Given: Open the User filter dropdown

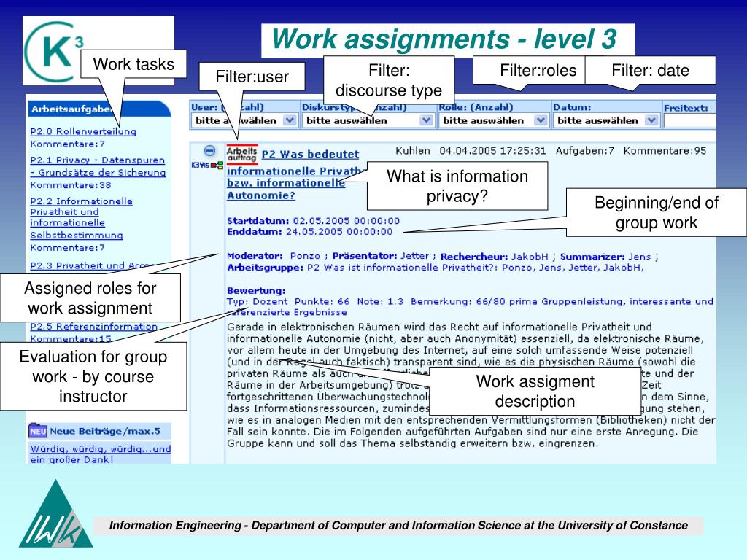Looking at the screenshot, I should coord(244,120).
